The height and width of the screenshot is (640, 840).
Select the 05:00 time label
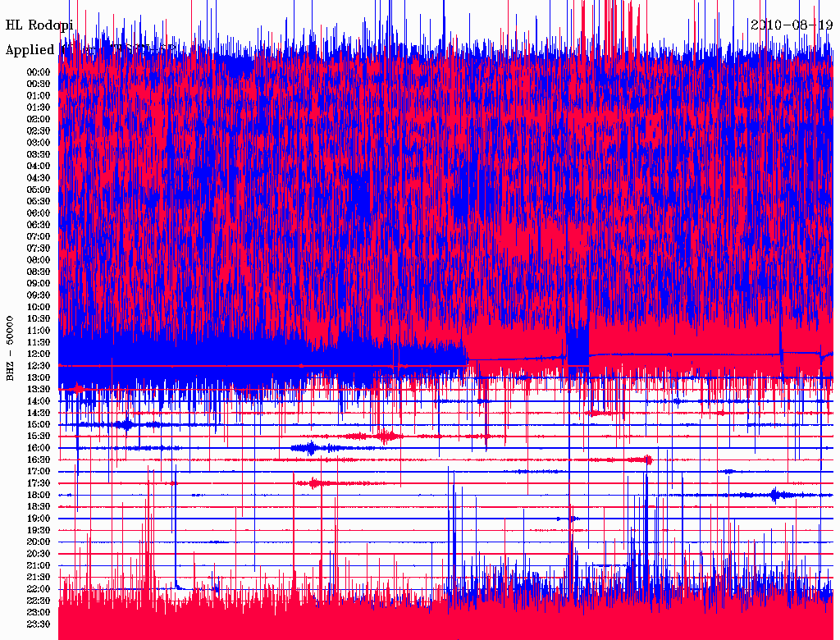(x=39, y=190)
